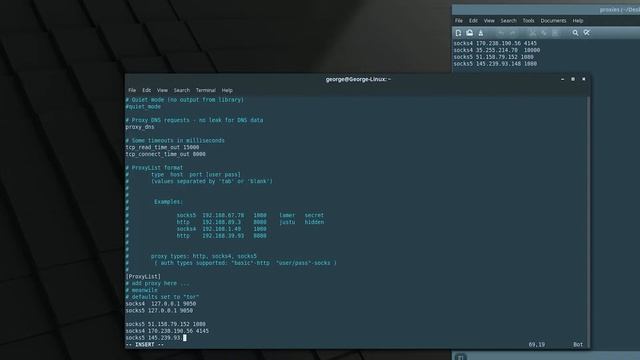The image size is (640, 360).
Task: Click the '# defaults set to "tor"' comment
Action: [162, 297]
